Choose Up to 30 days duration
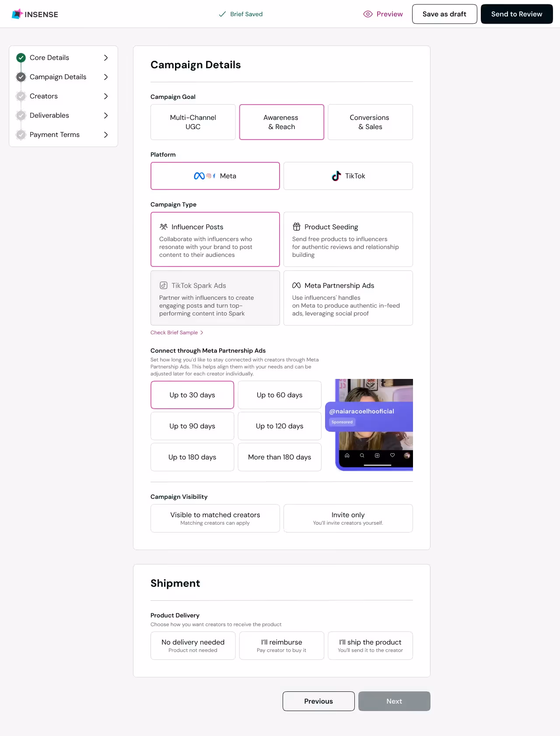 pos(192,395)
